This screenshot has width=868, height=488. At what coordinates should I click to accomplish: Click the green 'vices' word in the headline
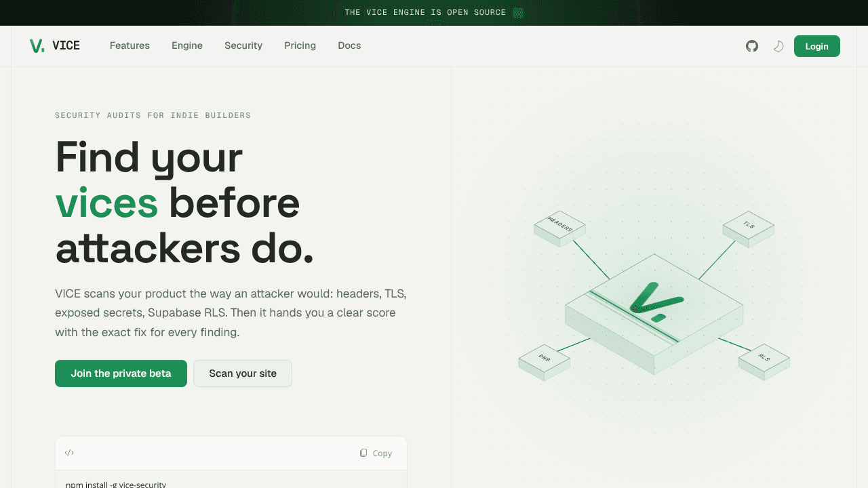pos(106,203)
